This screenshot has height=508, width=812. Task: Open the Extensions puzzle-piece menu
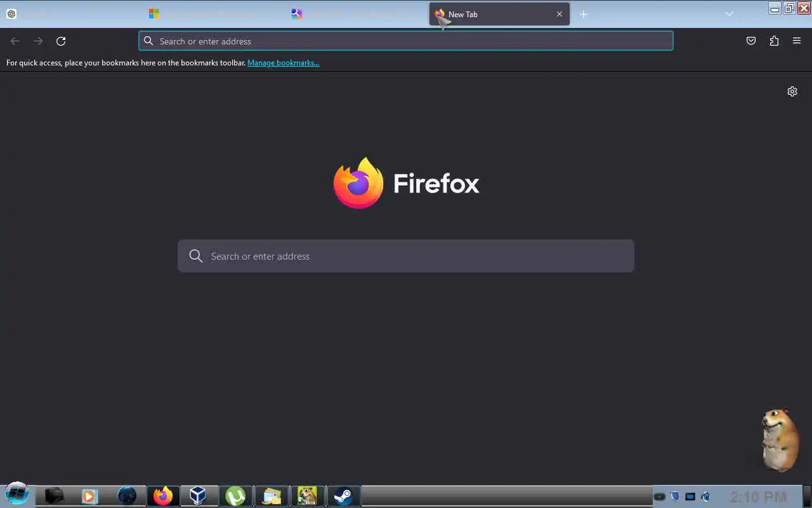[x=774, y=41]
